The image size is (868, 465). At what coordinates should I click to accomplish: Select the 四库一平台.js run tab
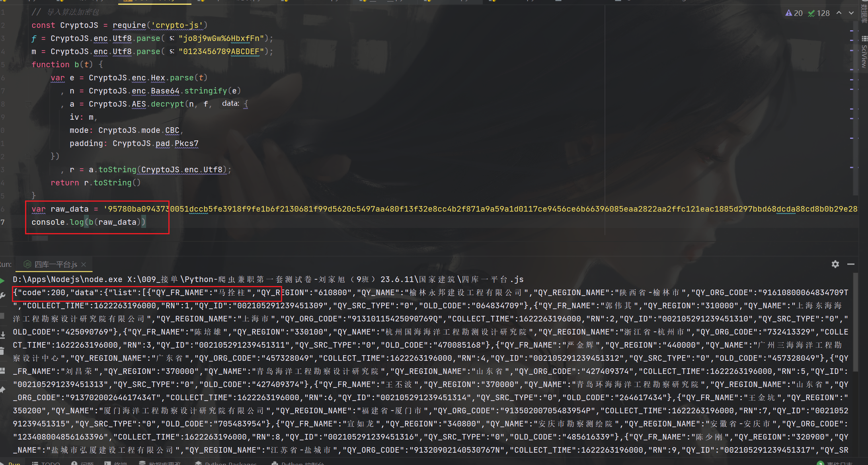pos(55,265)
